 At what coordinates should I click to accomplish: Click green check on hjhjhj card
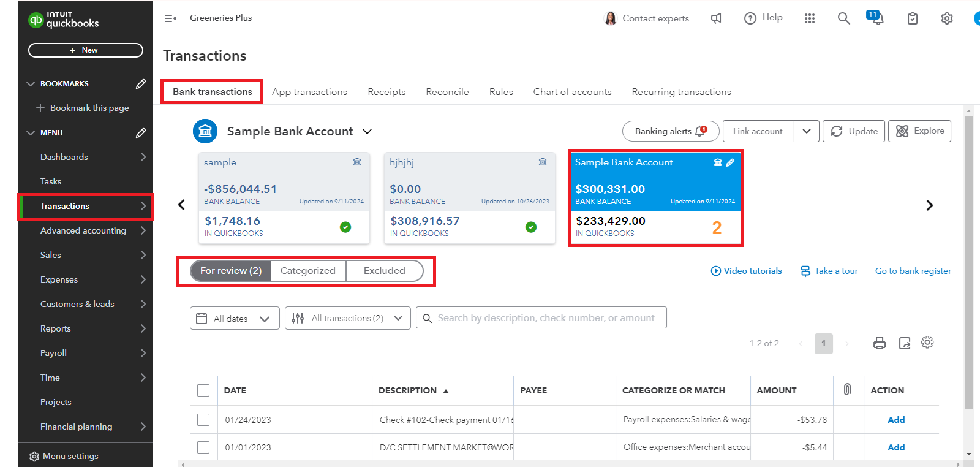tap(531, 227)
